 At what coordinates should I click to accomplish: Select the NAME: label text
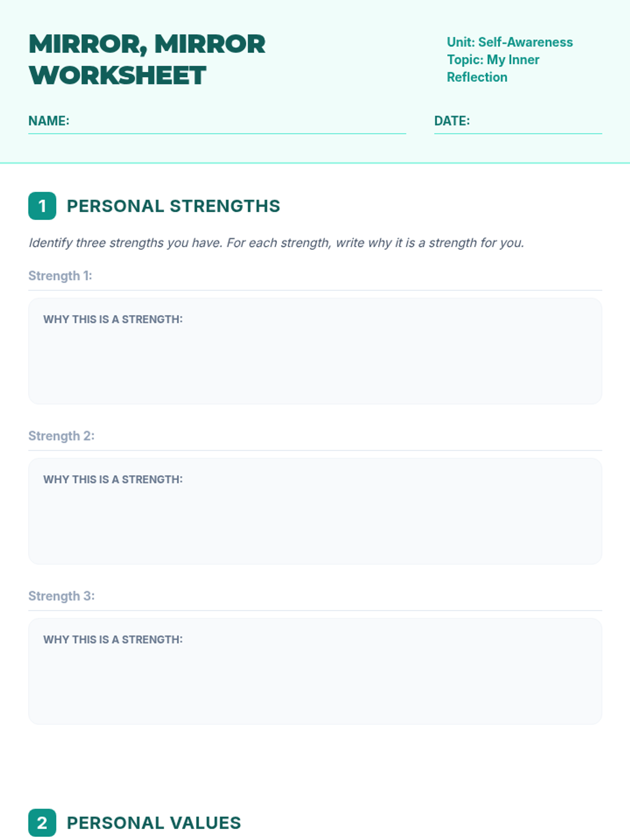tap(49, 121)
